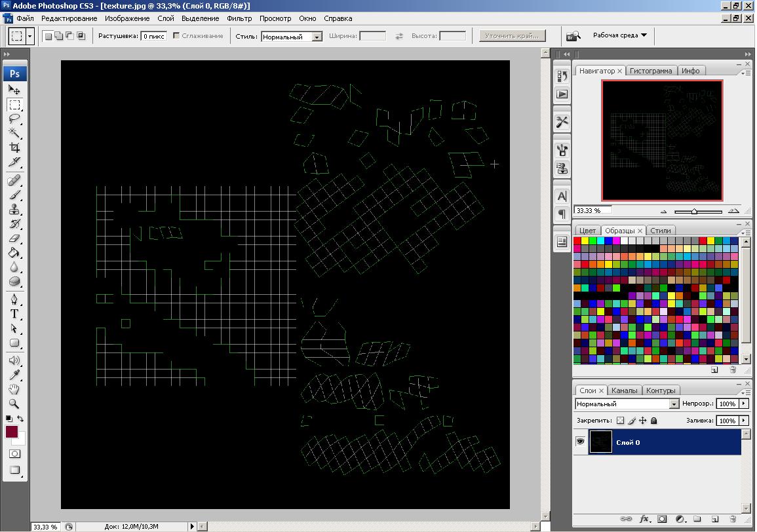Select the Move tool
This screenshot has width=757, height=532.
click(x=14, y=90)
